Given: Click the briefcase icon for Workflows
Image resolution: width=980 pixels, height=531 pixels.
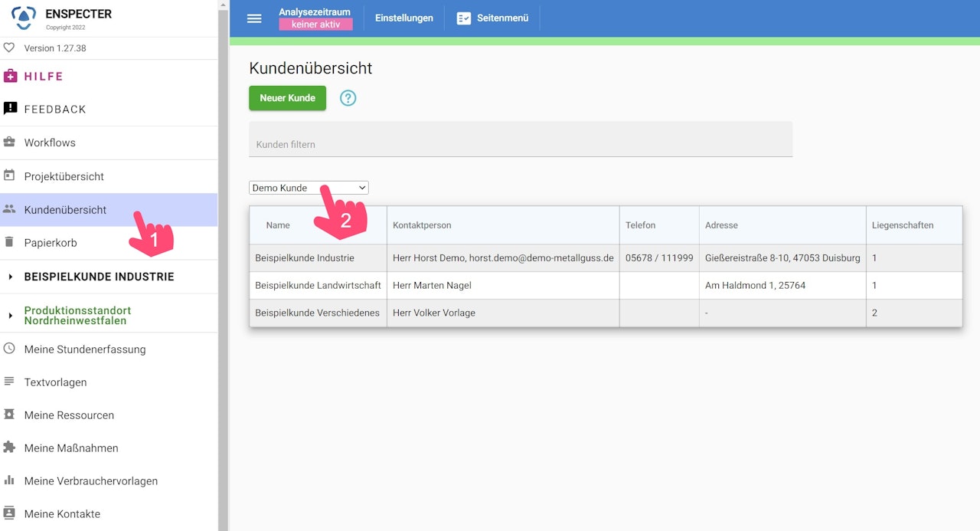Looking at the screenshot, I should point(9,142).
